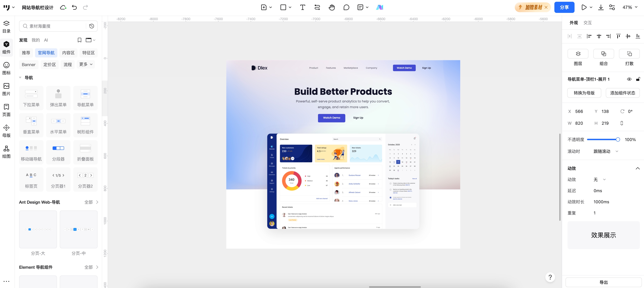Open the 页面 panel in sidebar
This screenshot has height=288, width=644.
(x=6, y=110)
